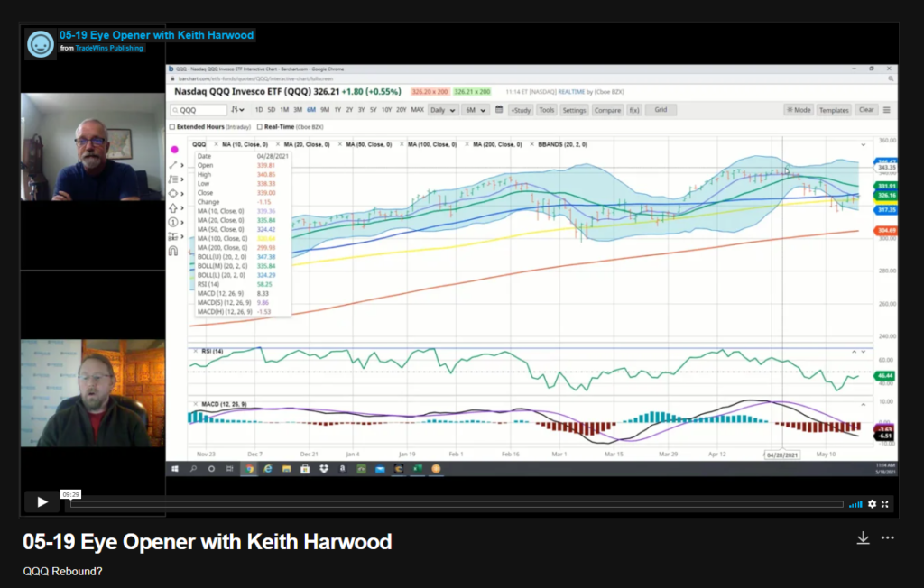Screen dimensions: 924x588
Task: Open the video title link in header
Action: point(156,35)
